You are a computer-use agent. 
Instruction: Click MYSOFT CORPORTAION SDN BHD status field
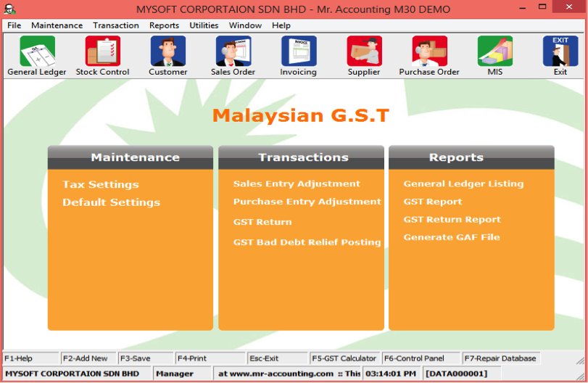pos(78,374)
